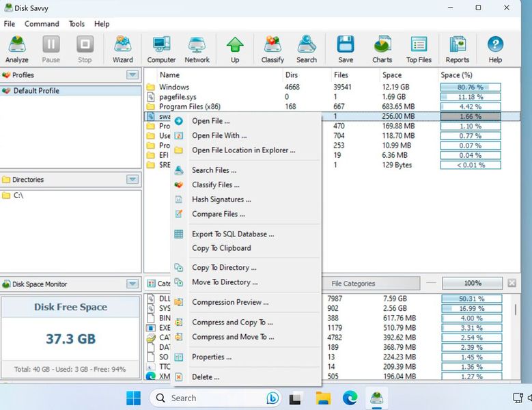
Task: Click the Network toolbar icon
Action: [197, 50]
